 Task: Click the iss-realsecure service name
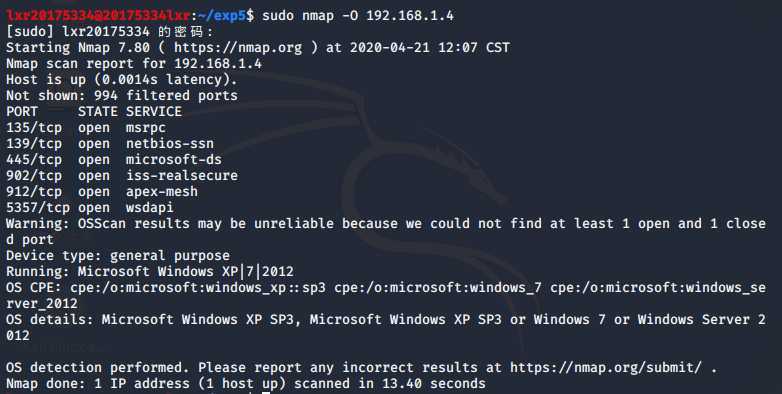pos(182,176)
